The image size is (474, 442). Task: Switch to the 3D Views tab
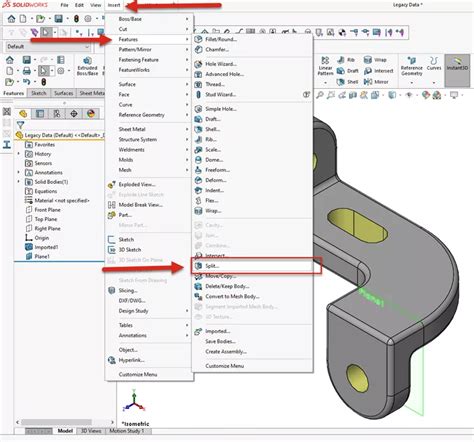coord(91,431)
